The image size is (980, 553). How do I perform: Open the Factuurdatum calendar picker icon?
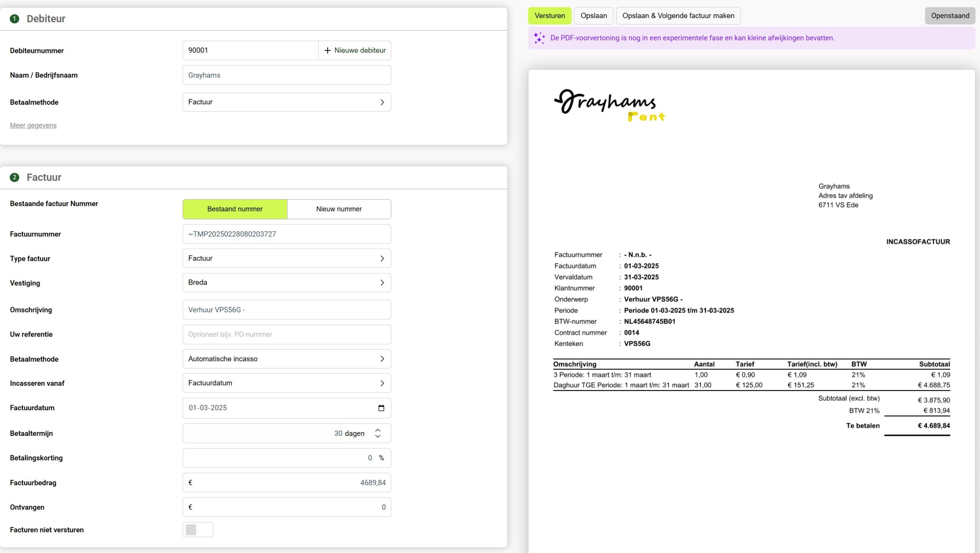pos(381,408)
